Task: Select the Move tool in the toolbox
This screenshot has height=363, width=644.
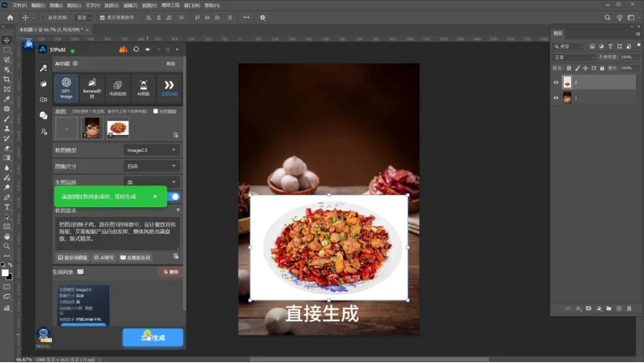Action: point(6,41)
